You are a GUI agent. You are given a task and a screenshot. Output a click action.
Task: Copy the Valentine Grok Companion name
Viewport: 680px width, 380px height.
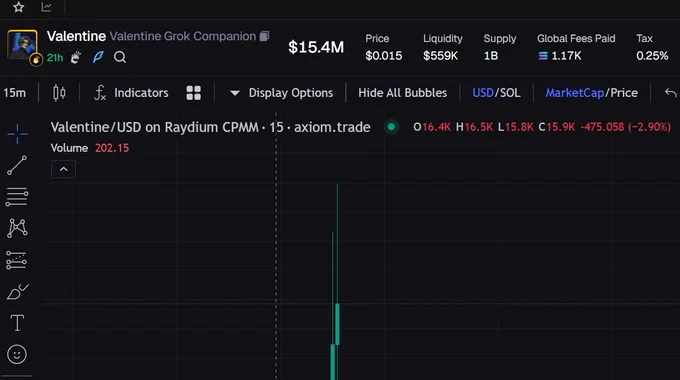click(x=264, y=36)
